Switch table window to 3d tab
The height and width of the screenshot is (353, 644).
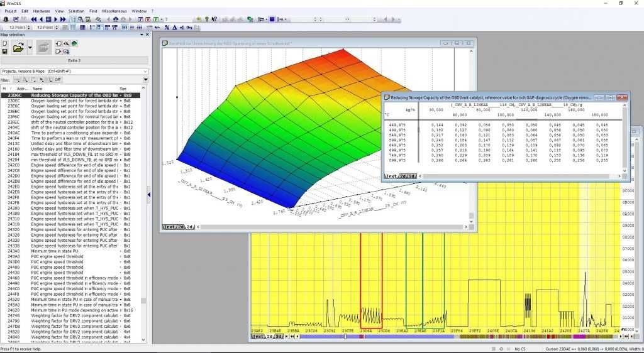click(411, 176)
